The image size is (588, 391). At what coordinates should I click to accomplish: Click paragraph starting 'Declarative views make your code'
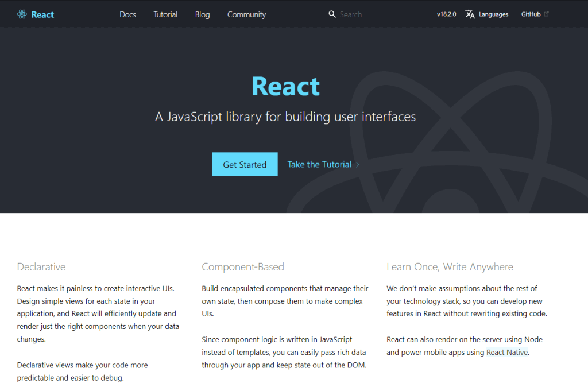[x=83, y=371]
